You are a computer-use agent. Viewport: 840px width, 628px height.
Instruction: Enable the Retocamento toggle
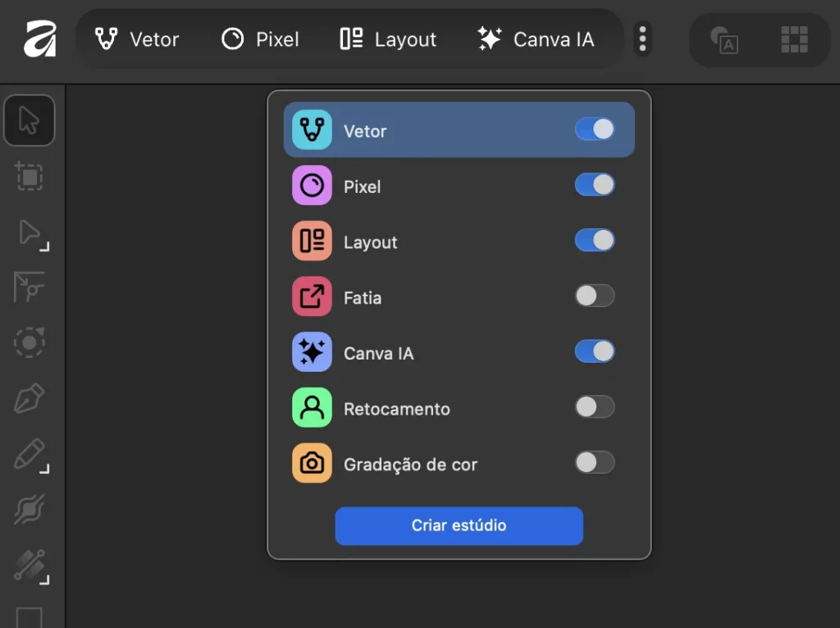pos(595,407)
